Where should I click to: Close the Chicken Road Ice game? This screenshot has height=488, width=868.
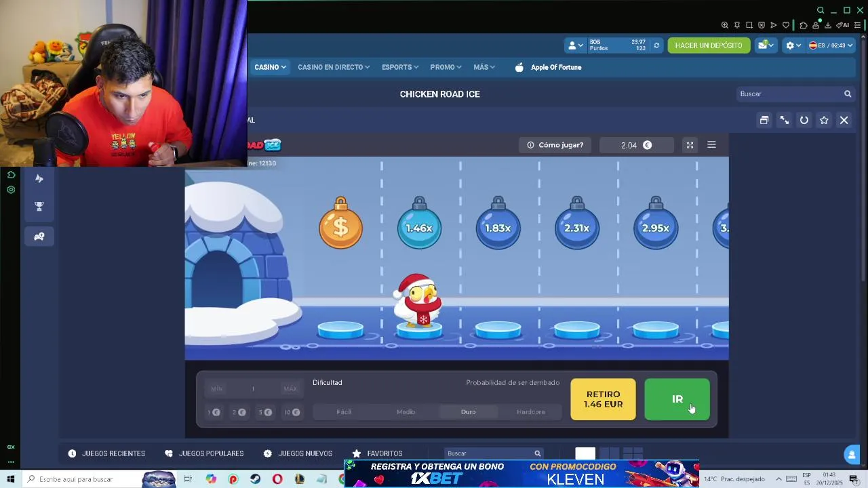tap(844, 120)
